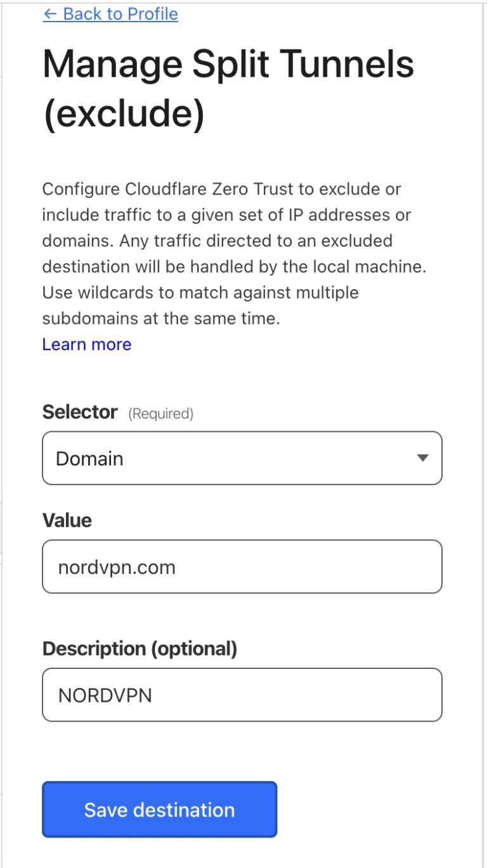
Task: Click the Description field containing NORDVPN
Action: tap(242, 694)
